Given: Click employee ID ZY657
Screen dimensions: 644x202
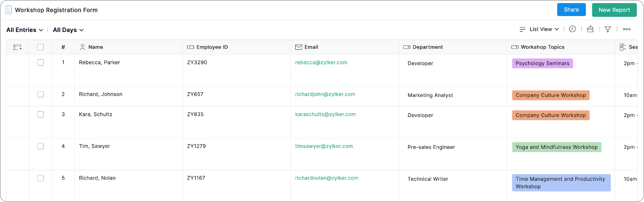Looking at the screenshot, I should coord(195,94).
